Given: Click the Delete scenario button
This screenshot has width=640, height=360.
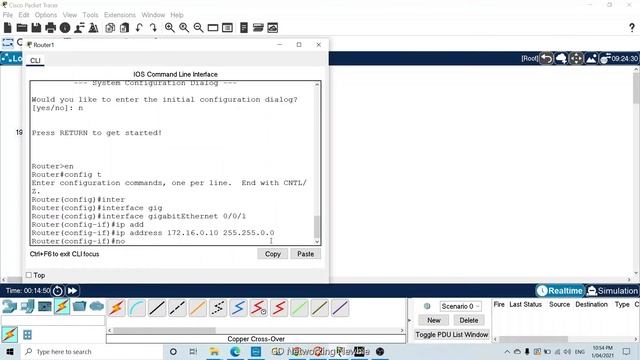Looking at the screenshot, I should coord(469,320).
